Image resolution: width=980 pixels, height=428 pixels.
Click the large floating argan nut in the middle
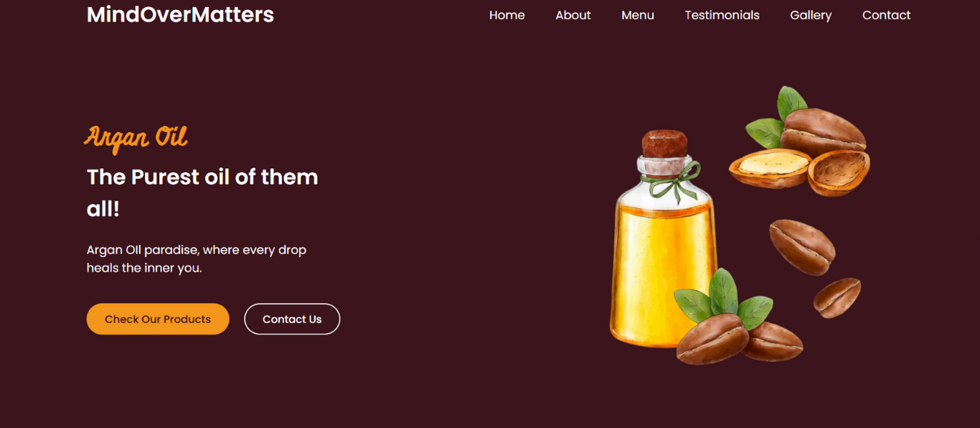[802, 246]
